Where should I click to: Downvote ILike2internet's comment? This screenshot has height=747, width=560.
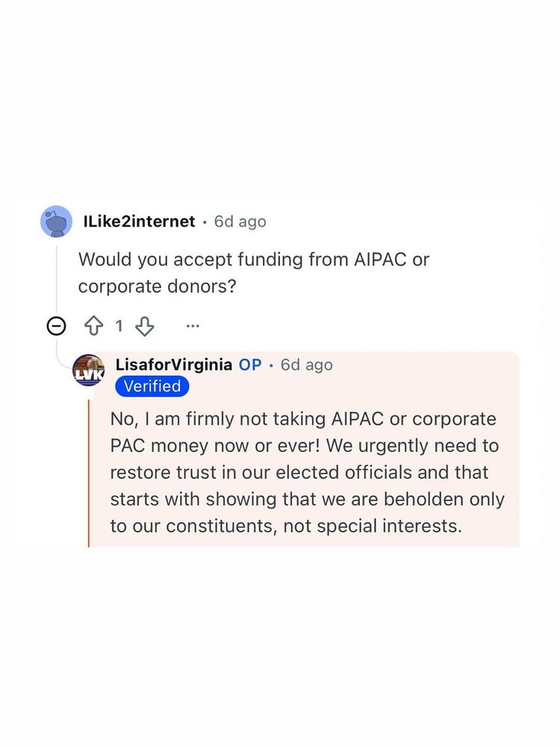tap(145, 326)
